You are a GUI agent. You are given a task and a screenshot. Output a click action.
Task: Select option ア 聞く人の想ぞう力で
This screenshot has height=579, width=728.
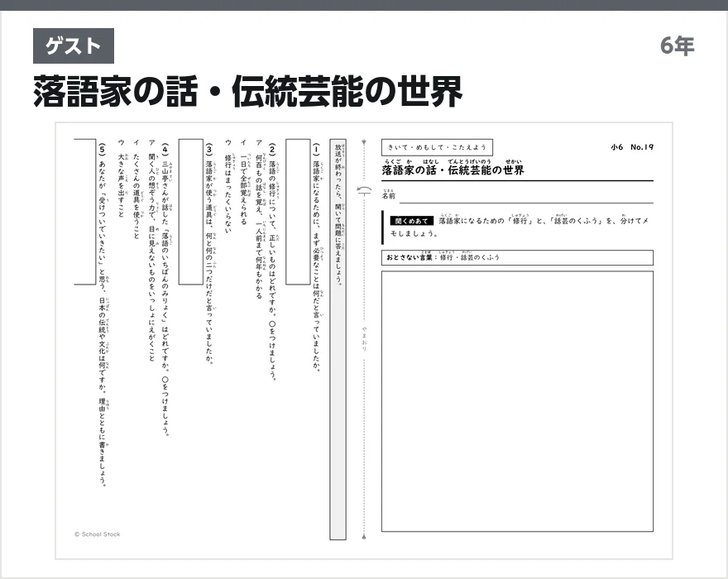tap(151, 251)
